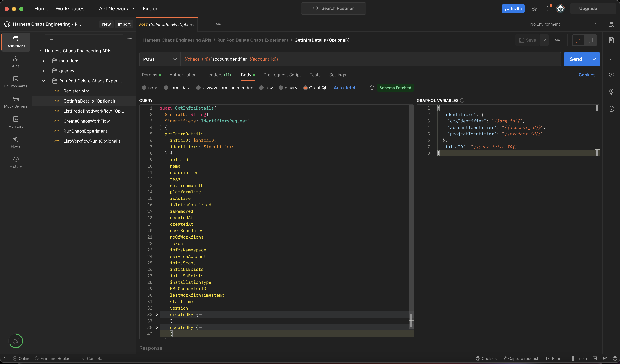Open the Environments sidebar panel

point(16,82)
